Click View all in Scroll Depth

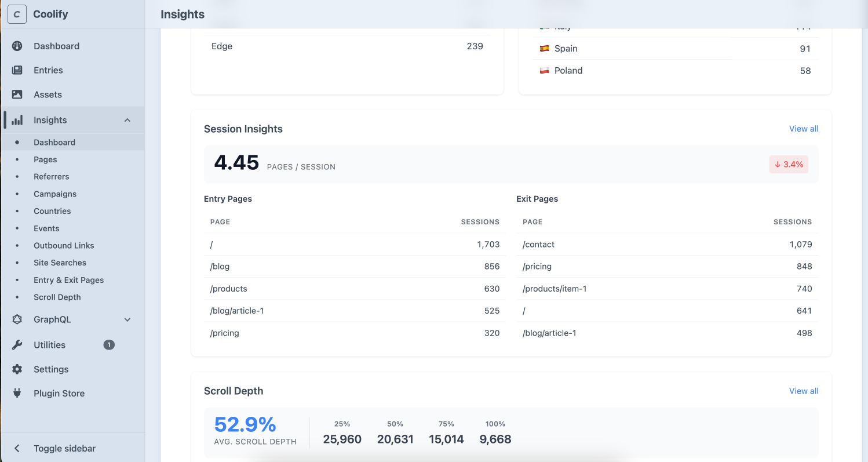click(803, 391)
